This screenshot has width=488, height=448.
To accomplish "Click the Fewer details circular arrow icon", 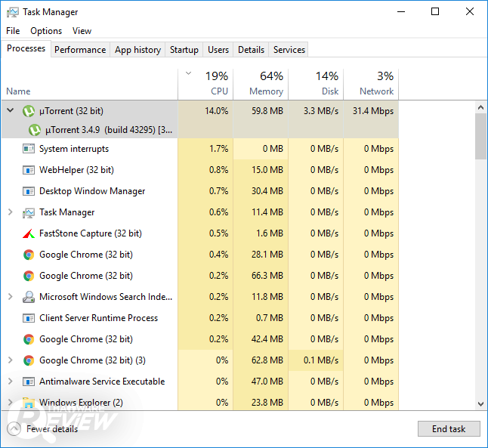I will [x=14, y=429].
